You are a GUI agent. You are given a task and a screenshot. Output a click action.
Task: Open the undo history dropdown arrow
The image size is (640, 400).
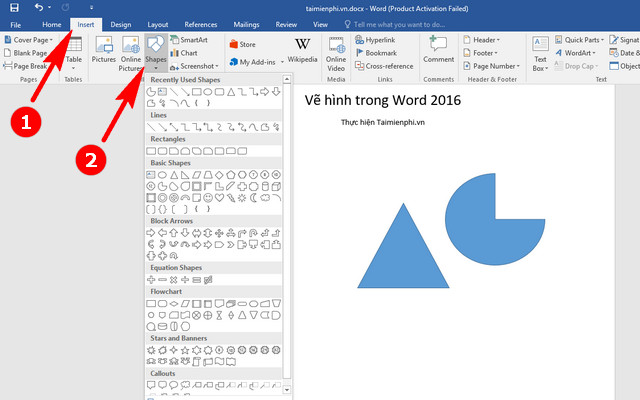click(x=50, y=7)
